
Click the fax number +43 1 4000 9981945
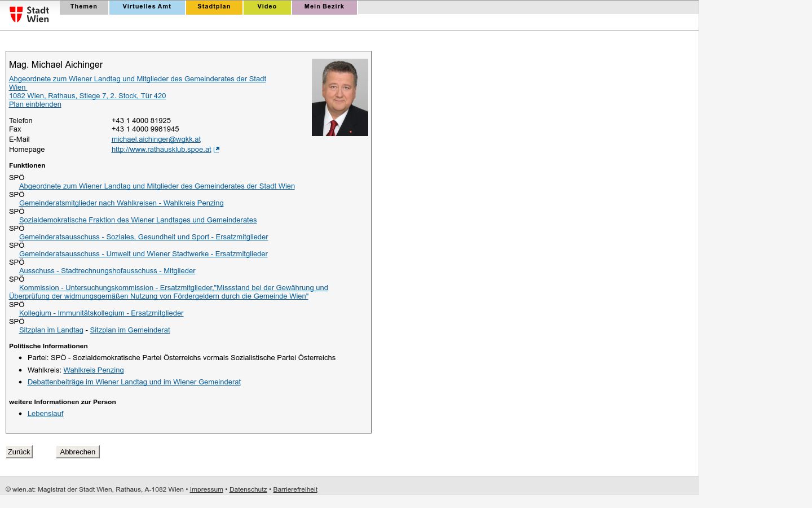pyautogui.click(x=145, y=129)
